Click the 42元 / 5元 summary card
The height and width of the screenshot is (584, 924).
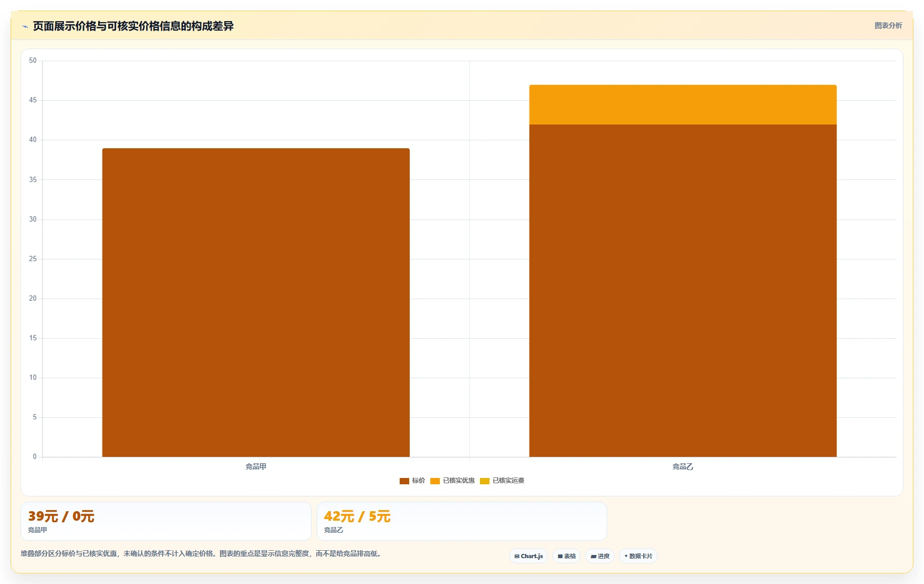462,521
